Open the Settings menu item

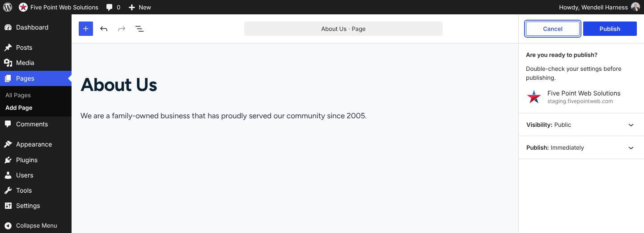point(36,206)
